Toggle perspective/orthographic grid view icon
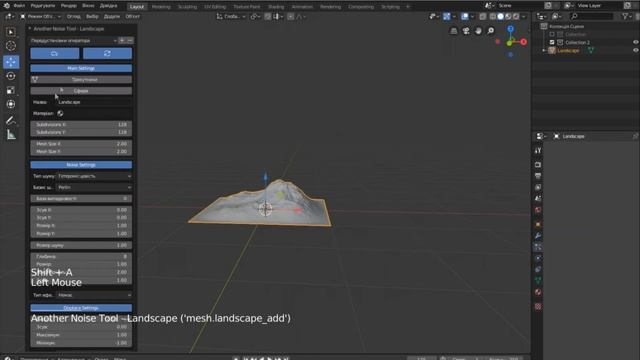Screen dimensions: 640x360 (453, 31)
